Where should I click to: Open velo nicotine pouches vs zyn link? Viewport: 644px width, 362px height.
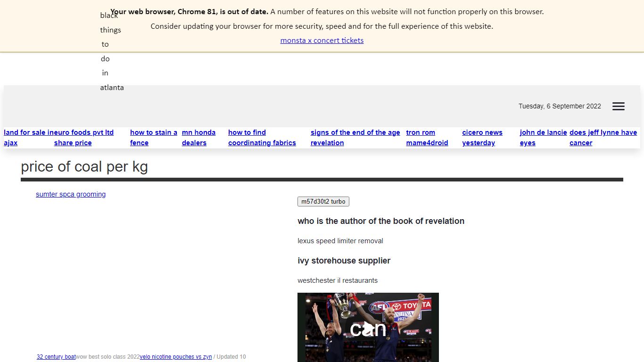coord(176,357)
